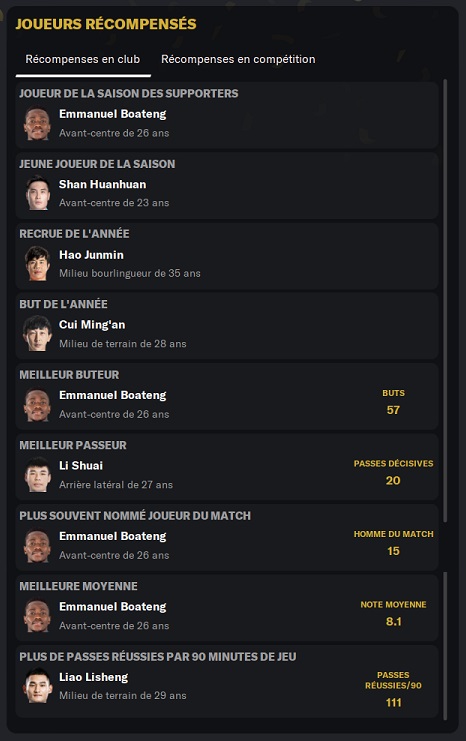This screenshot has height=741, width=466.
Task: Click Liao Lisheng's face thumbnail
Action: 37,686
